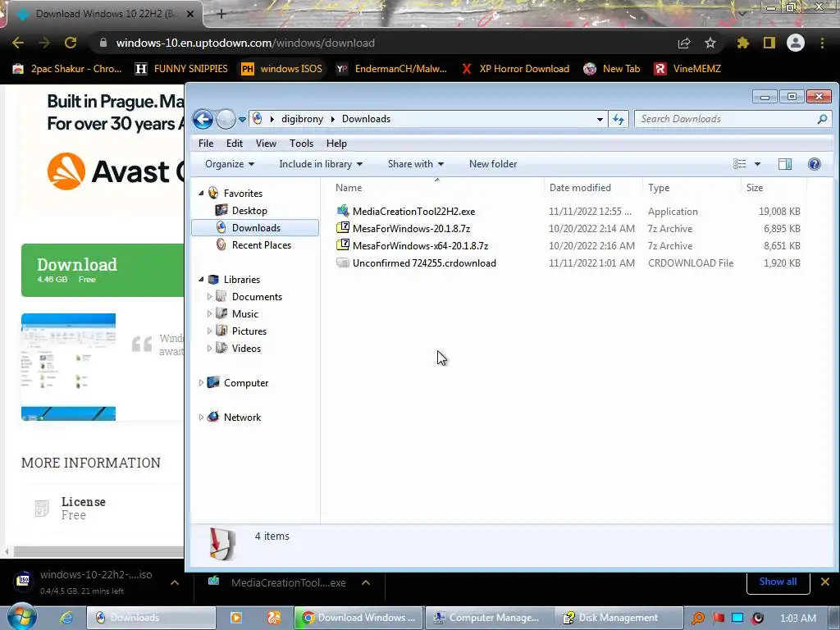Click the Unconfirmed 724255.crdownload file icon

343,262
